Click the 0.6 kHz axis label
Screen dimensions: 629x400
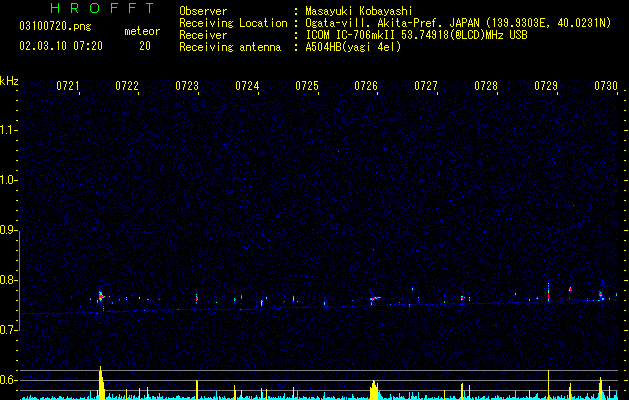[8, 380]
